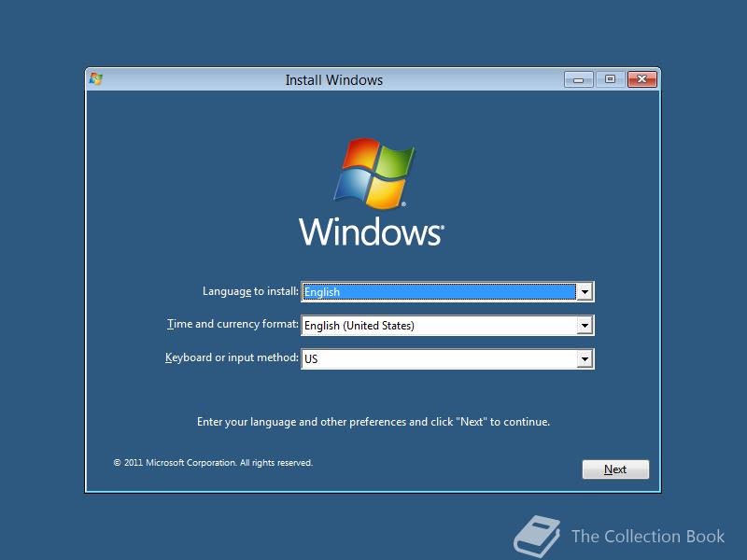Minimize the Install Windows dialog
Viewport: 747px width, 560px height.
tap(578, 79)
